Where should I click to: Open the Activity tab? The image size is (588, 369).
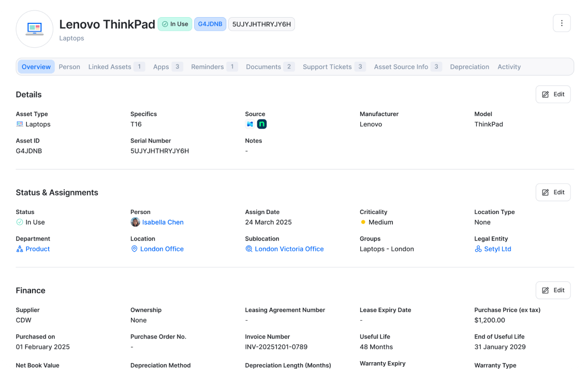click(x=509, y=67)
